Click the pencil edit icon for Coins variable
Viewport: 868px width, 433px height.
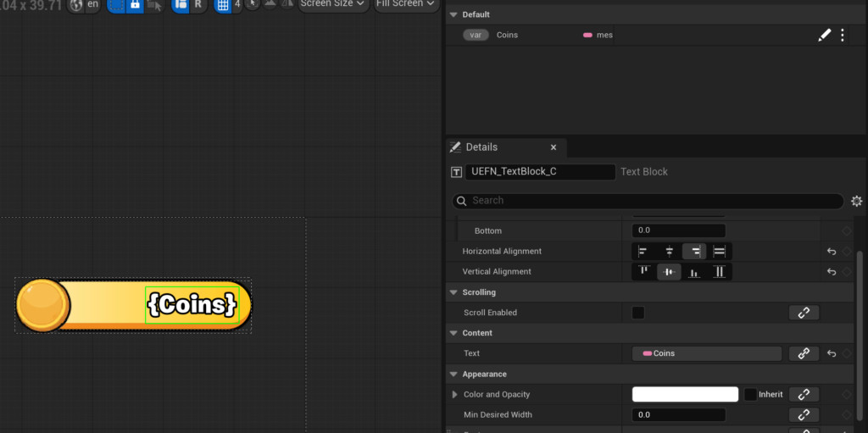coord(824,35)
